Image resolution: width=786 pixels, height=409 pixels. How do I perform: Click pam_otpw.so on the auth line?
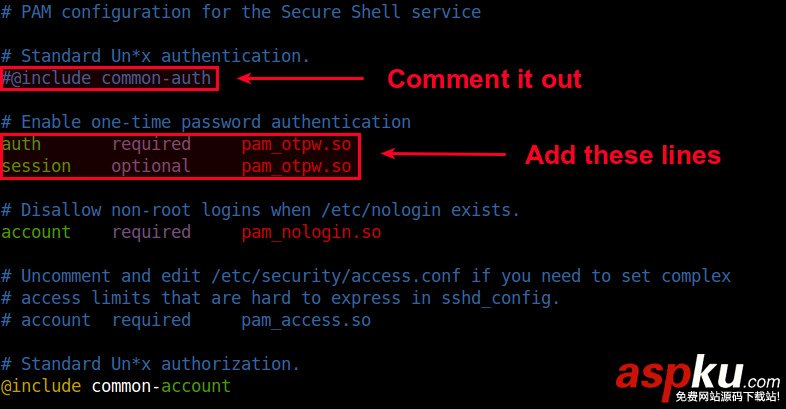tap(296, 144)
